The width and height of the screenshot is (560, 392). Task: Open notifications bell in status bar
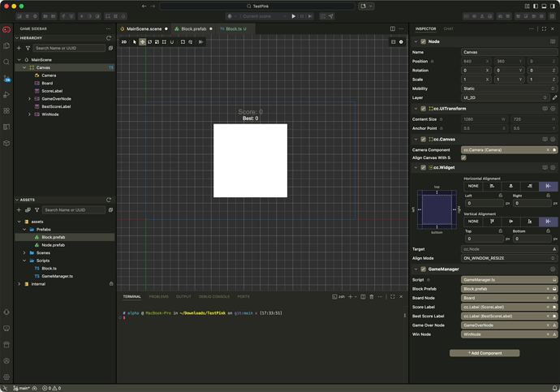[554, 388]
